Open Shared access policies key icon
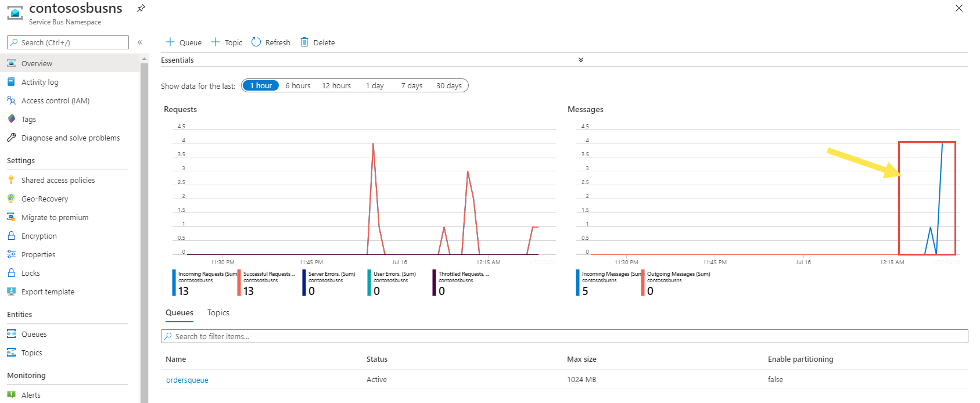Viewport: 980px width, 403px height. click(11, 180)
